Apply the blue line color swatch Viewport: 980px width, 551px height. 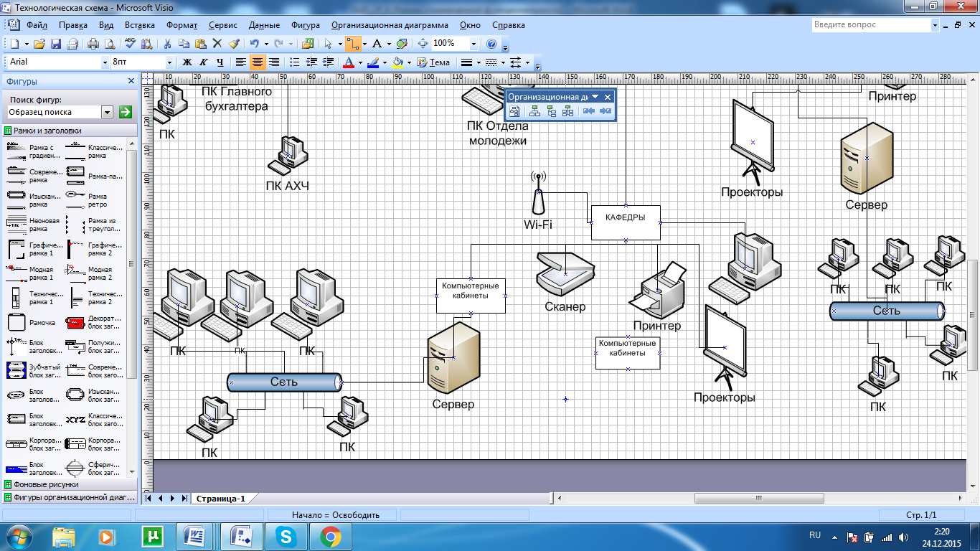coord(372,62)
